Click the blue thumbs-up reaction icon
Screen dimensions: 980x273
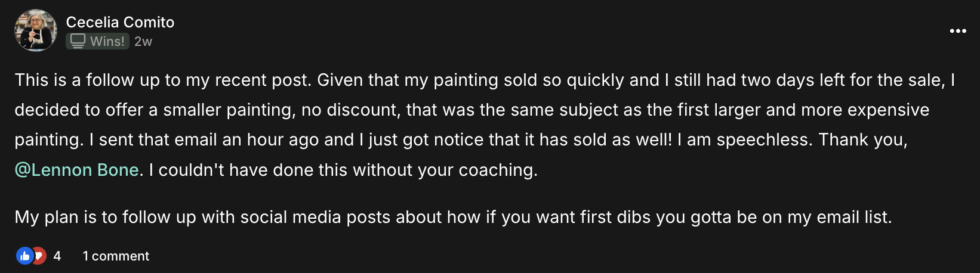(24, 256)
